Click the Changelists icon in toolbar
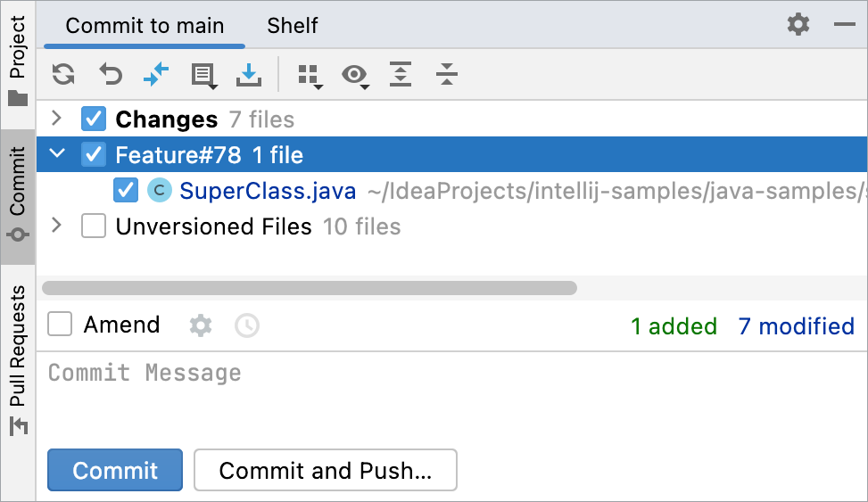 pos(203,75)
